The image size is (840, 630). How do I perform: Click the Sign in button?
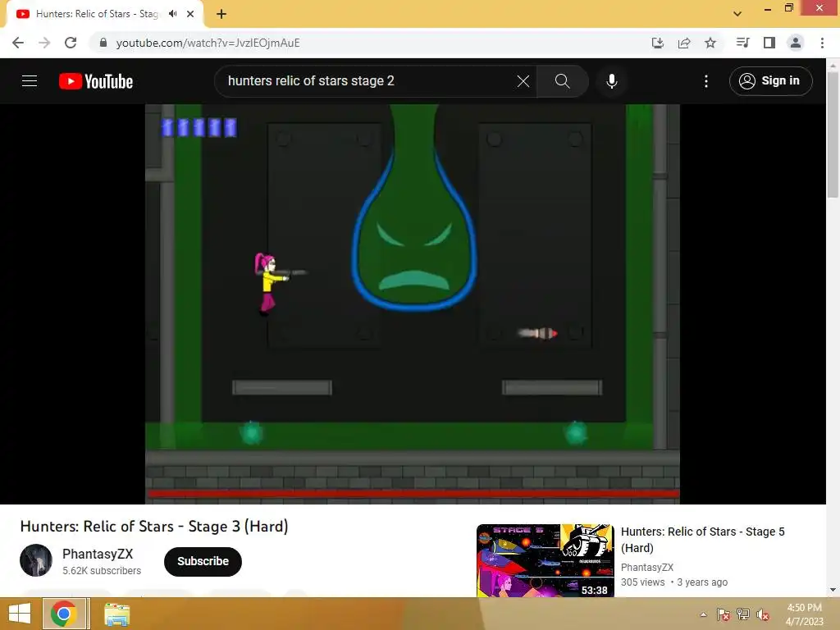click(770, 81)
